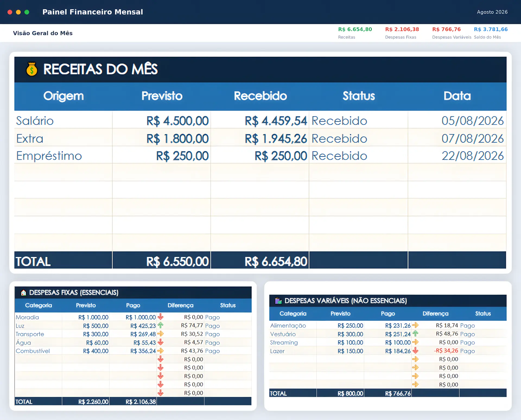This screenshot has height=420, width=521.
Task: Select the date 07/08/2026
Action: point(472,139)
